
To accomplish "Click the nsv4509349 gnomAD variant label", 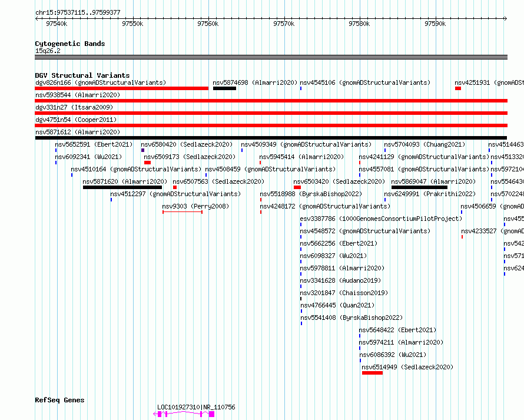I will point(306,144).
